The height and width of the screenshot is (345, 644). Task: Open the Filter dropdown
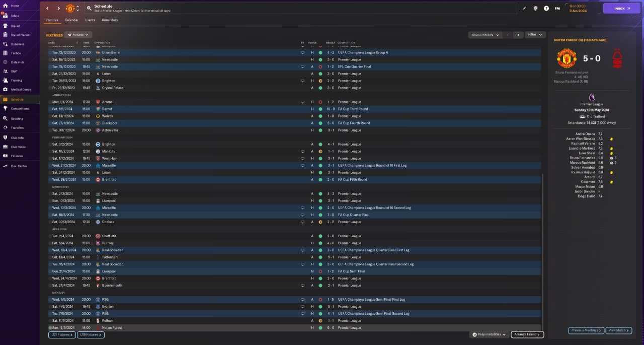(x=535, y=35)
